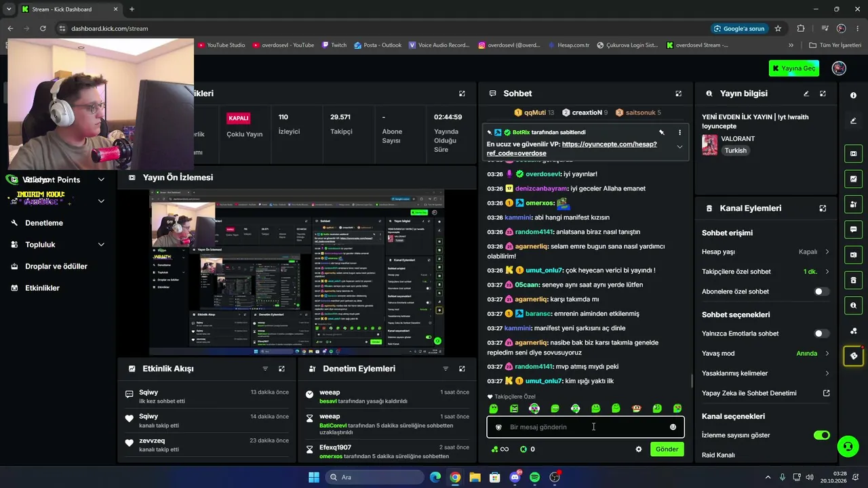Edit stream info with the pencil icon

(806, 94)
